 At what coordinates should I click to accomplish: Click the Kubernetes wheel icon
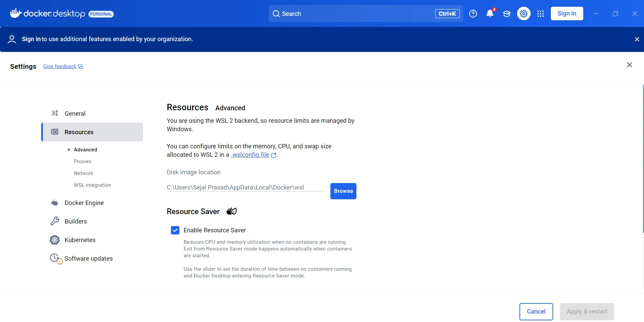55,240
